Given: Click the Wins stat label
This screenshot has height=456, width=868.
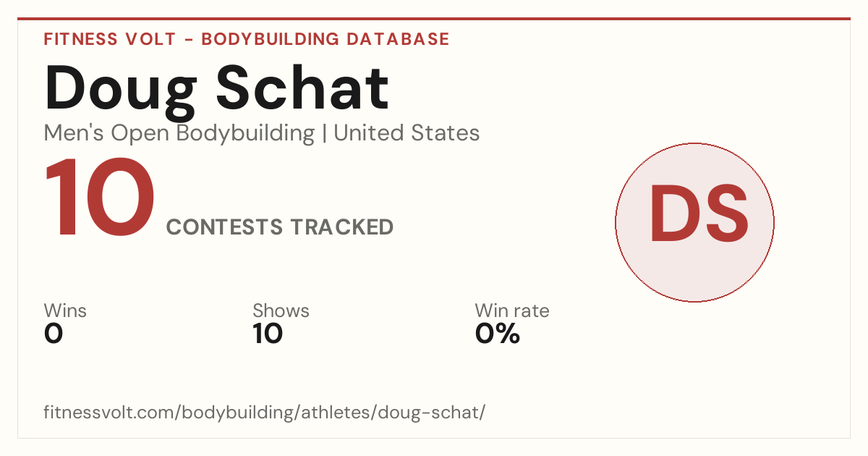Looking at the screenshot, I should point(65,311).
